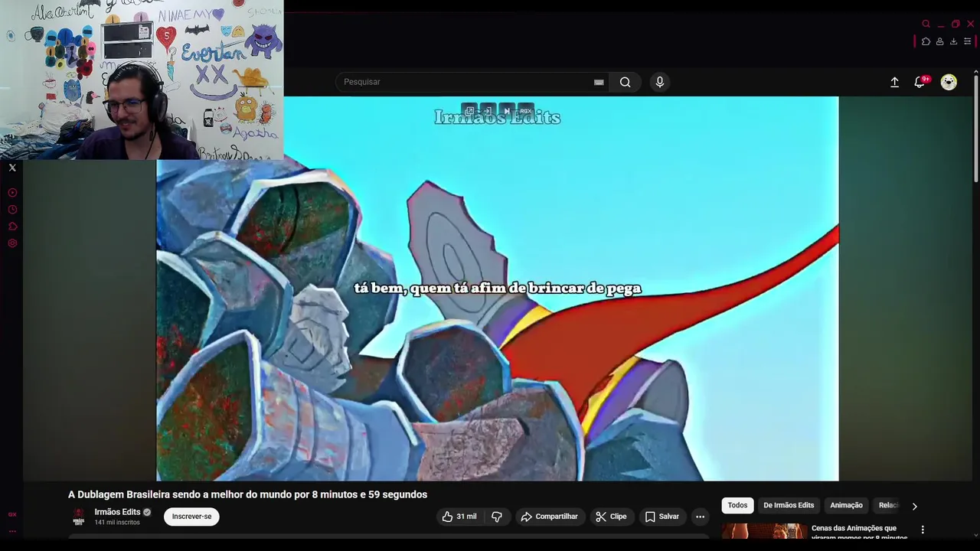Open the Cenas das Animações recommended thumbnail
The height and width of the screenshot is (551, 980).
pos(764,530)
